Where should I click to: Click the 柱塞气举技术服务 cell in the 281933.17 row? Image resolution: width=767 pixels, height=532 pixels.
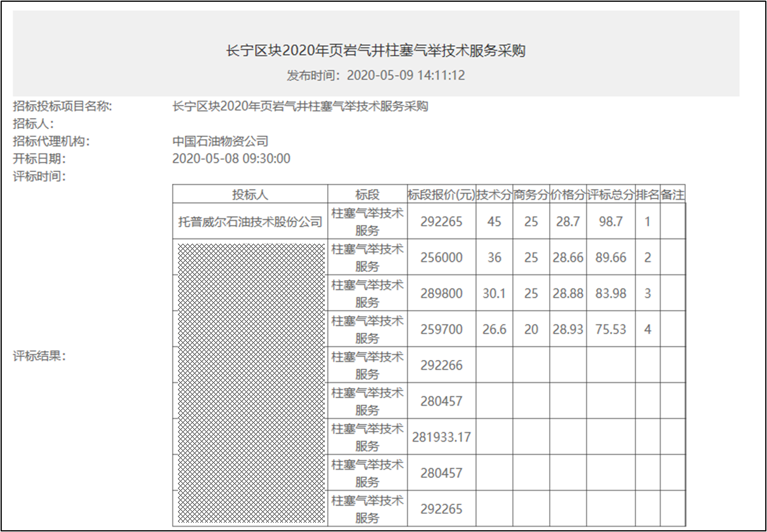coord(368,436)
